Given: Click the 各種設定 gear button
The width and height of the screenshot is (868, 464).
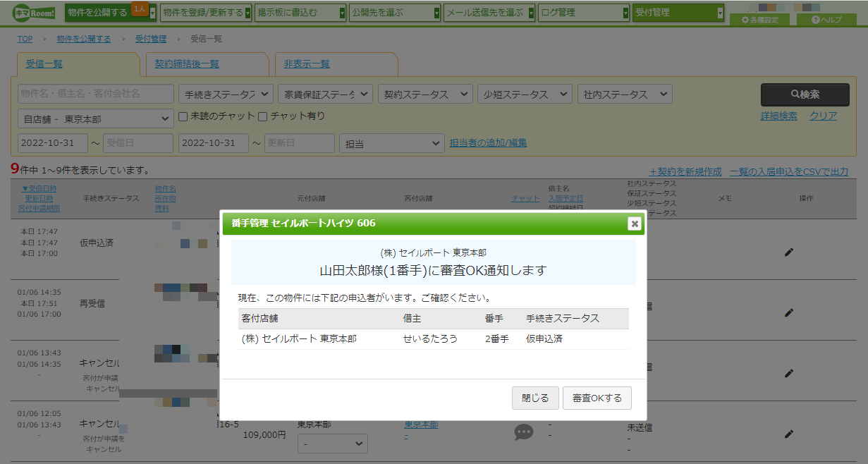Looking at the screenshot, I should point(760,20).
